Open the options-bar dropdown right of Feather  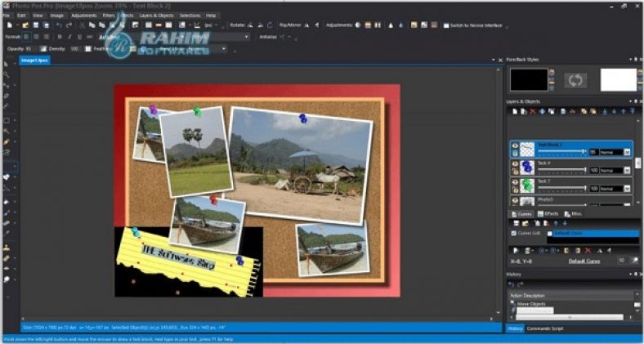pyautogui.click(x=224, y=49)
